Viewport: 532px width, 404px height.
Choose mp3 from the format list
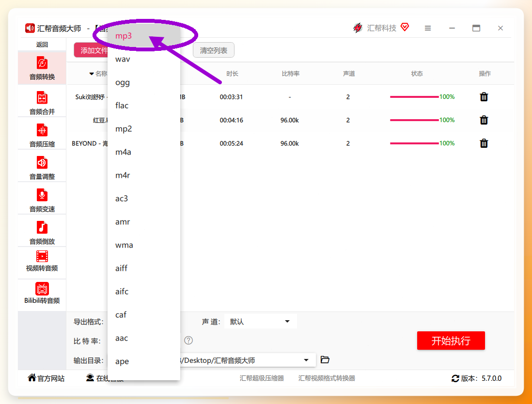point(144,36)
